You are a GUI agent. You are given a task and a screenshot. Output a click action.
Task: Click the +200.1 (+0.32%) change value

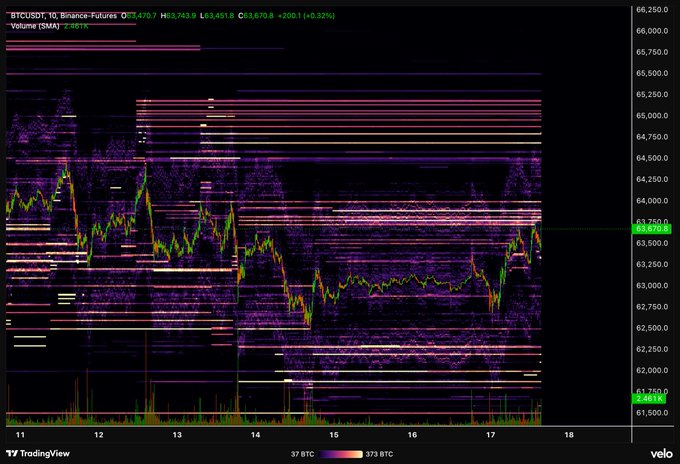coord(306,16)
